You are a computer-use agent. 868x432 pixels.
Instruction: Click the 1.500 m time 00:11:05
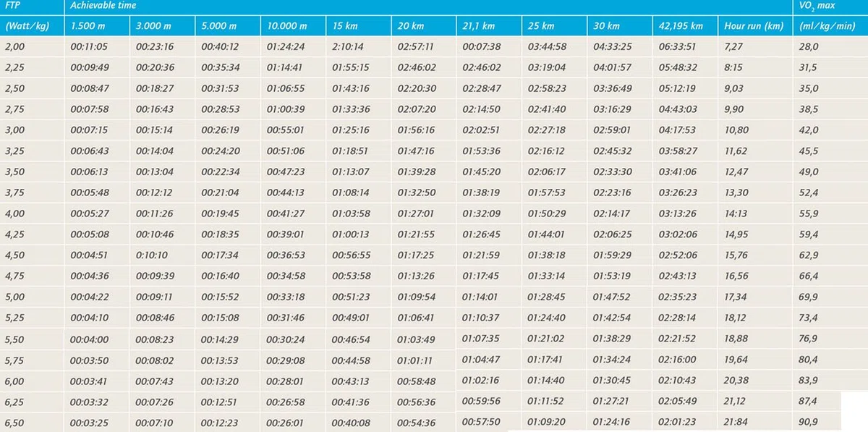pos(89,47)
